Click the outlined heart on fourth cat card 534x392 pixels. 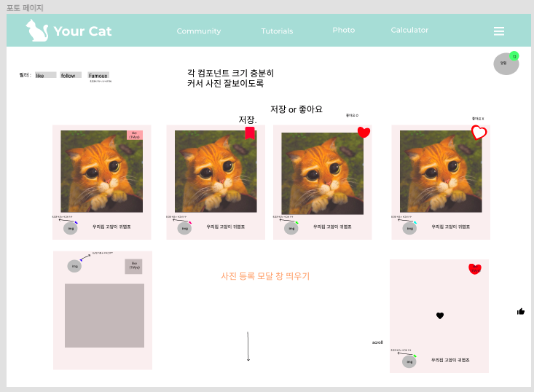(479, 132)
